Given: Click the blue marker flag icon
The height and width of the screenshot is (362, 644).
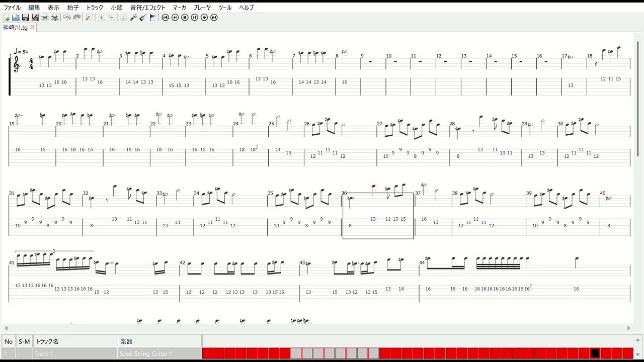Looking at the screenshot, I should coord(153,18).
